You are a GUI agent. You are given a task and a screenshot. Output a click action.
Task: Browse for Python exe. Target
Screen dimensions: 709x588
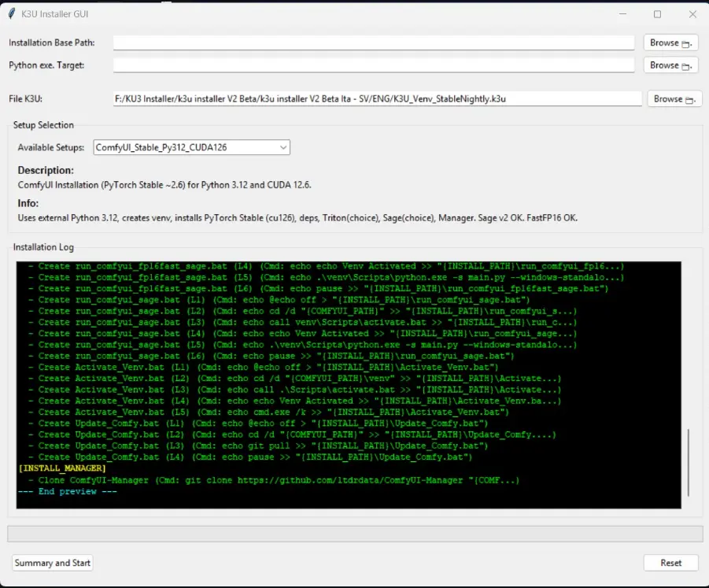coord(670,65)
